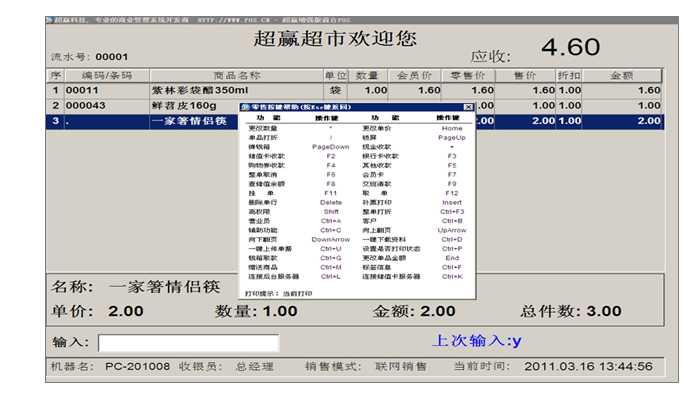700x399 pixels.
Task: Click the F11 shortcut for 挂单
Action: [x=330, y=193]
